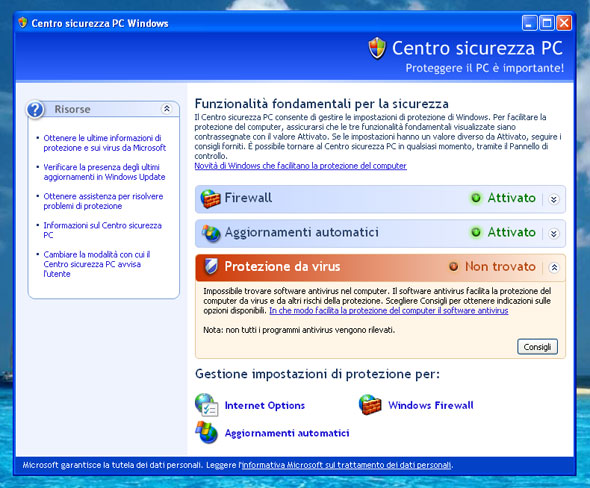Open 'Ottenere assistenza per risolvere problemi' link

point(103,201)
